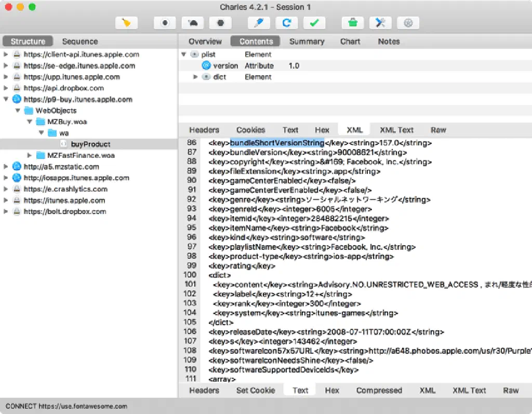Viewport: 532px width, 414px height.
Task: Toggle throttling with the turtle icon
Action: click(x=193, y=23)
